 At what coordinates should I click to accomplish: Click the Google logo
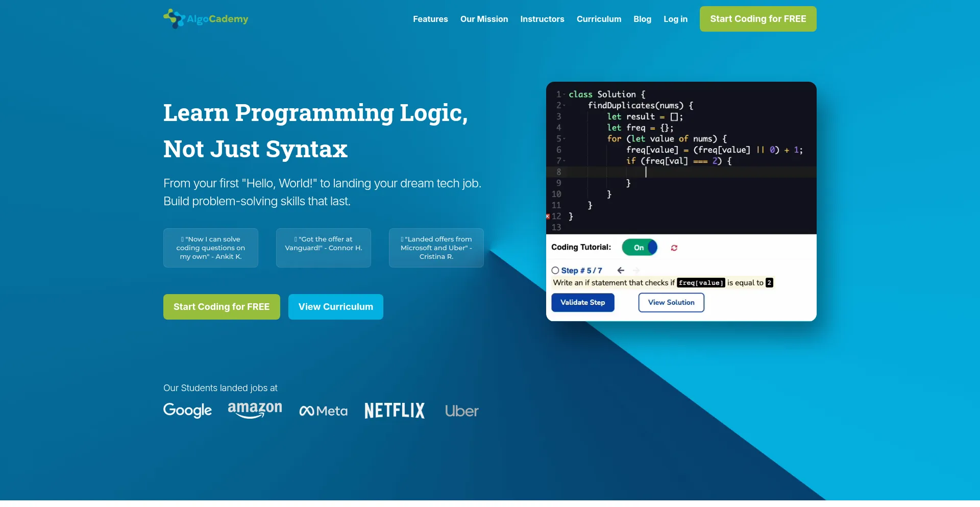(x=187, y=411)
